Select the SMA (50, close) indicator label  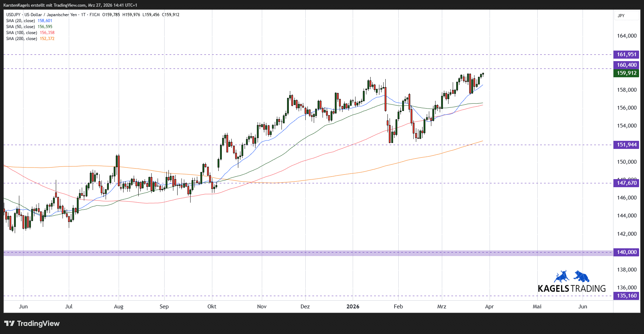[x=21, y=27]
